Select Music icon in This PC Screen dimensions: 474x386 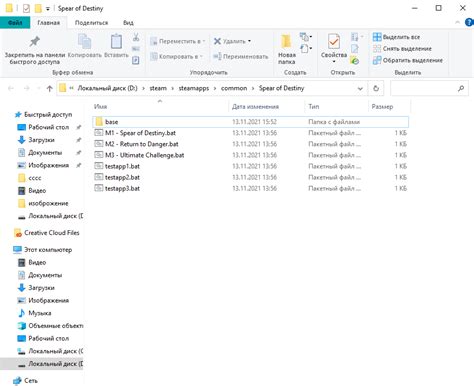[x=21, y=313]
